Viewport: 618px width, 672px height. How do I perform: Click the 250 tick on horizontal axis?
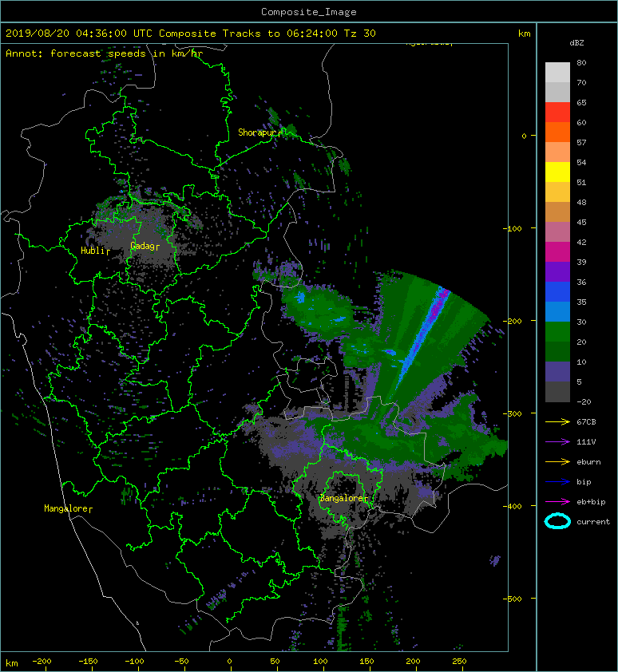[x=459, y=662]
